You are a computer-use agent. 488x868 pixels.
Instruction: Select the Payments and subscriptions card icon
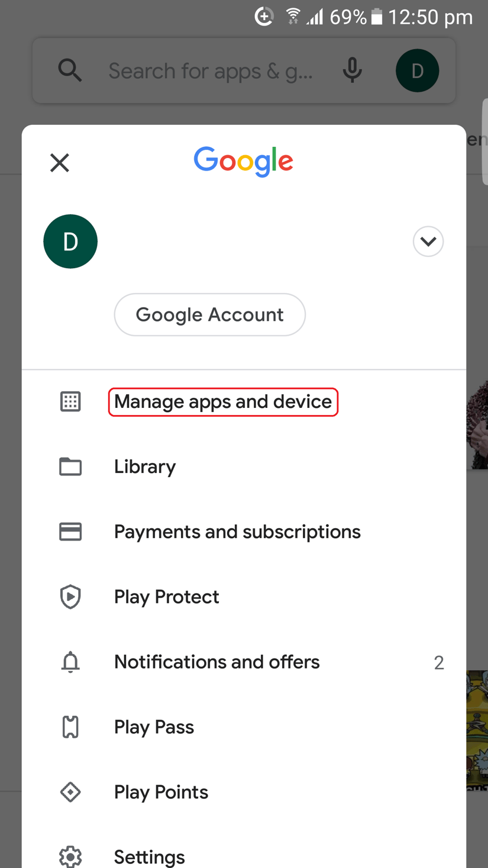pos(70,532)
